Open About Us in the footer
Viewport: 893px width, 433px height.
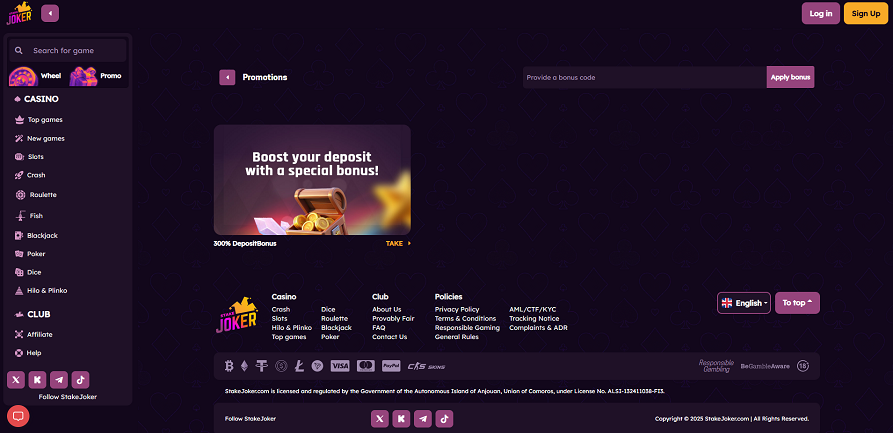[x=387, y=309]
